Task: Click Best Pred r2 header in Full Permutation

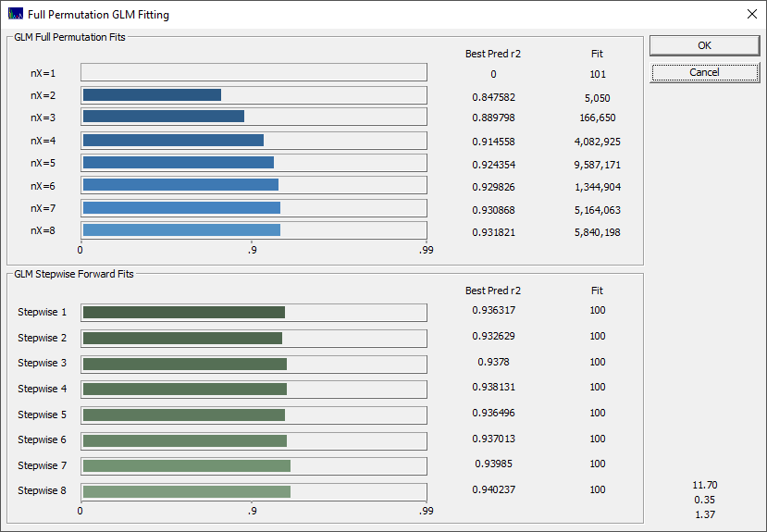Action: pos(493,54)
